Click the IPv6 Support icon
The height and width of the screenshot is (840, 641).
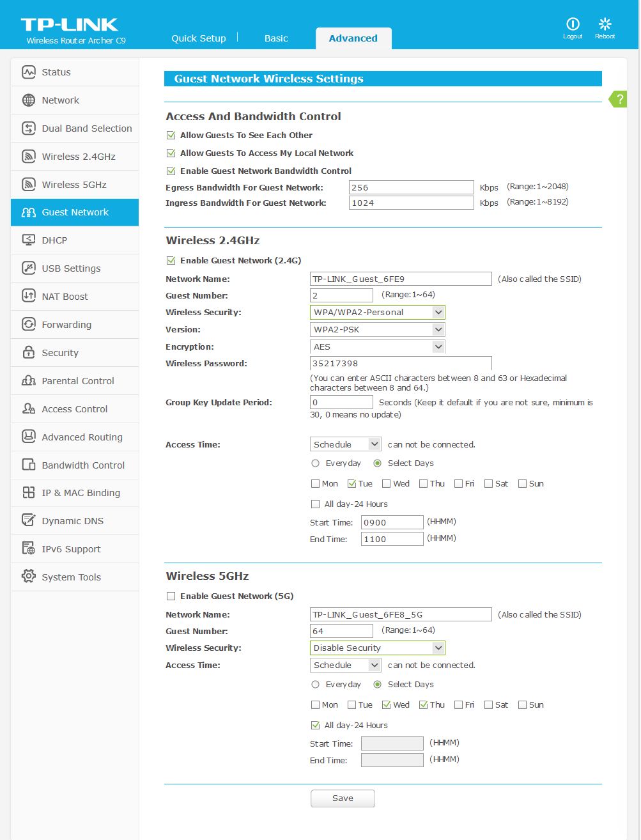pos(29,549)
